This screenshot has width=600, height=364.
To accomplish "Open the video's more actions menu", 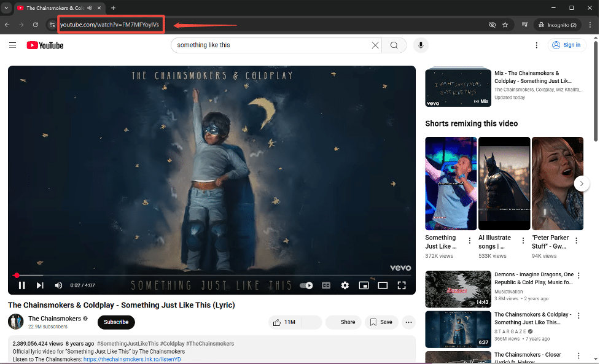I will click(x=408, y=322).
